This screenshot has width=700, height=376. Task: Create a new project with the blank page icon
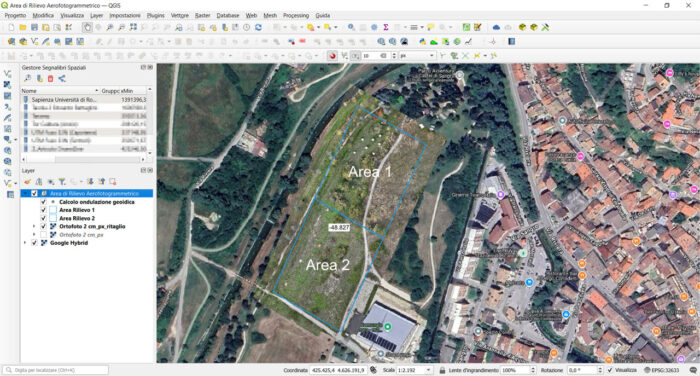coord(12,27)
